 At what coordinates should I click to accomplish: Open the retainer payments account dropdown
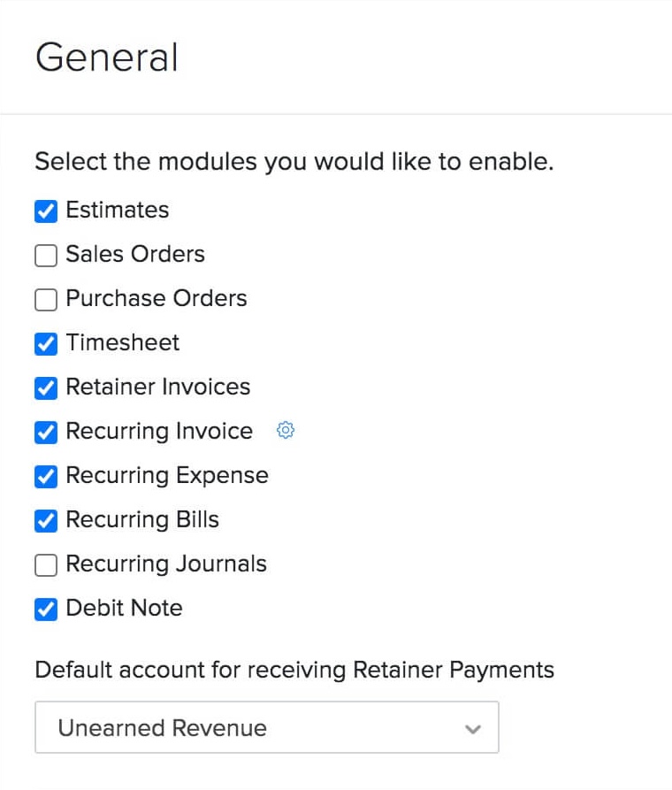265,727
